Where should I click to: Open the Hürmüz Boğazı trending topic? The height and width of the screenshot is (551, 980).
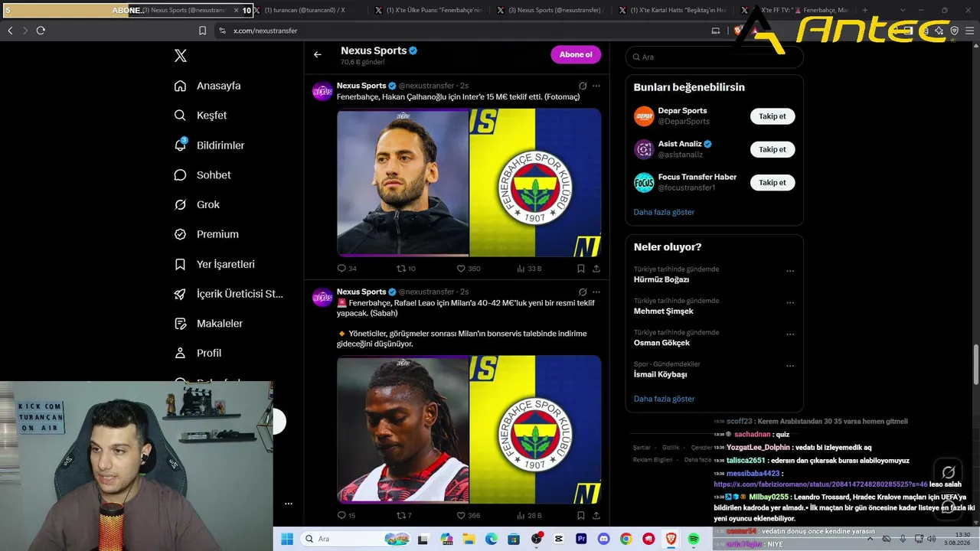pyautogui.click(x=661, y=279)
